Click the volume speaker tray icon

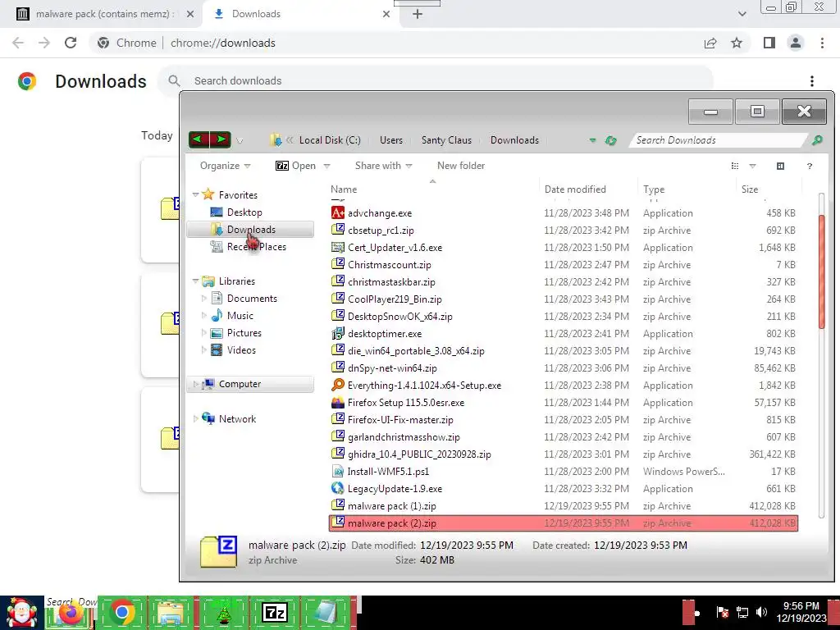coord(761,612)
